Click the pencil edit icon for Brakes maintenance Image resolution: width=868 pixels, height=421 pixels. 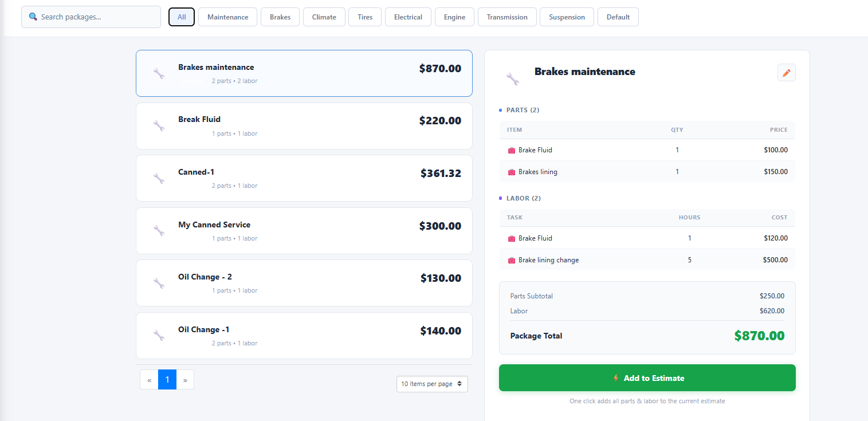[786, 73]
